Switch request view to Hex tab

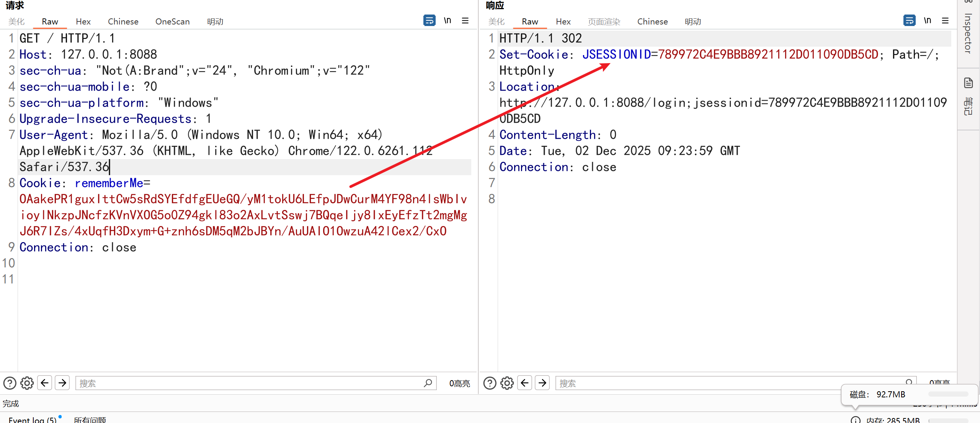click(83, 21)
